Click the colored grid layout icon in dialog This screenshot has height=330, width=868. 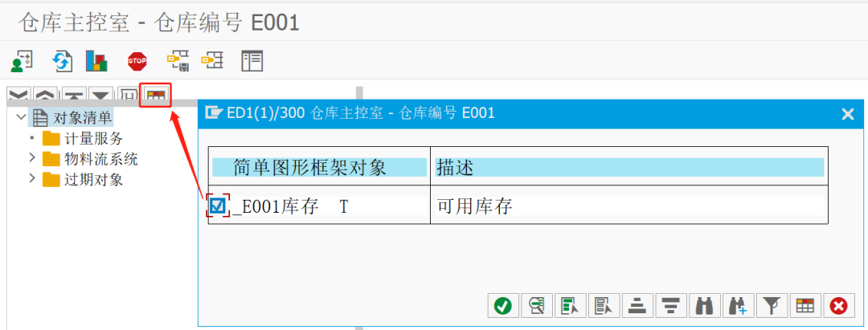point(805,305)
